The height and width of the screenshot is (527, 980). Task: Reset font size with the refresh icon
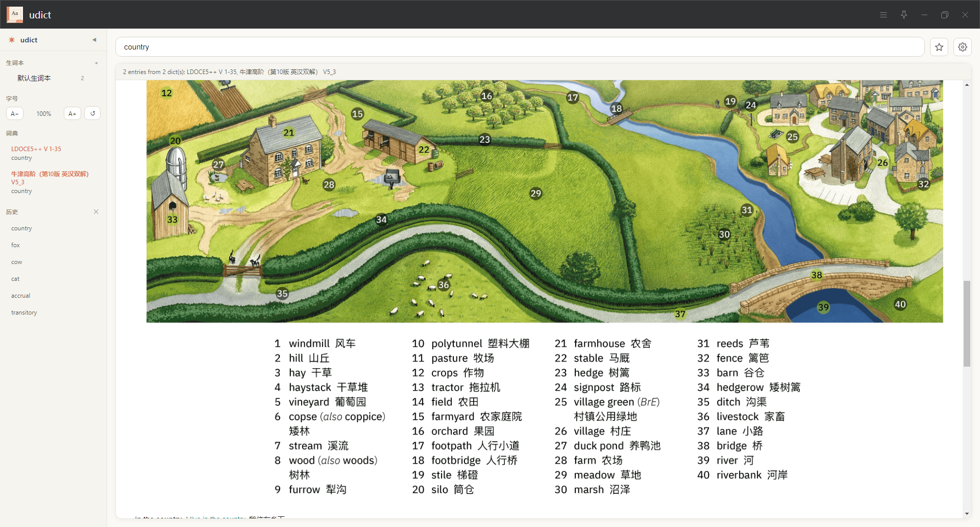pyautogui.click(x=92, y=113)
